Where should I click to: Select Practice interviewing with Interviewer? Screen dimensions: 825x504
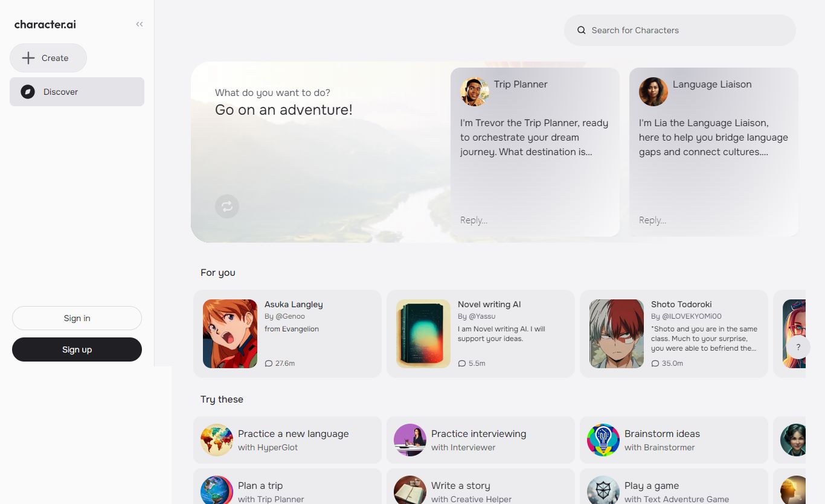point(481,440)
